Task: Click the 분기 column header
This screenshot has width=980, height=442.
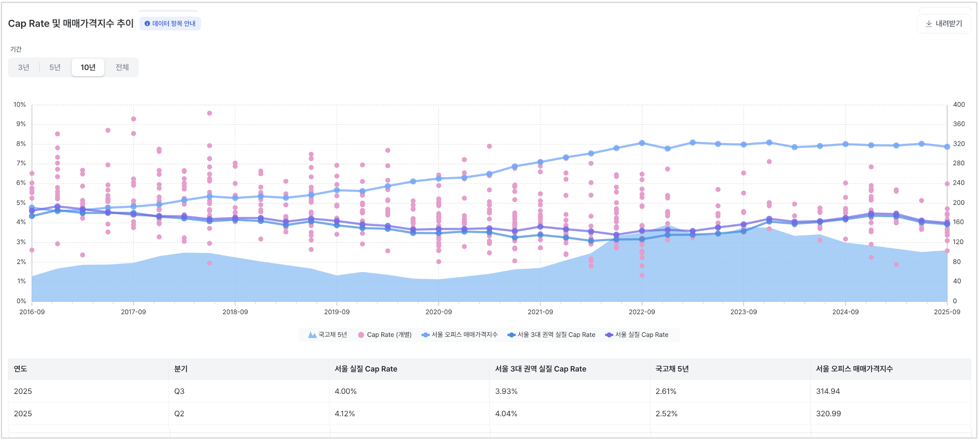Action: (181, 369)
